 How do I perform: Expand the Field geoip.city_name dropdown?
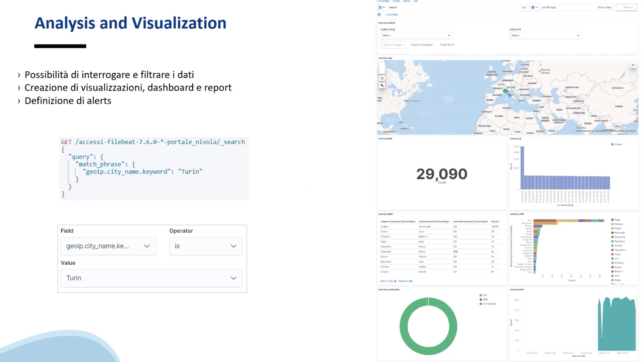tap(108, 246)
